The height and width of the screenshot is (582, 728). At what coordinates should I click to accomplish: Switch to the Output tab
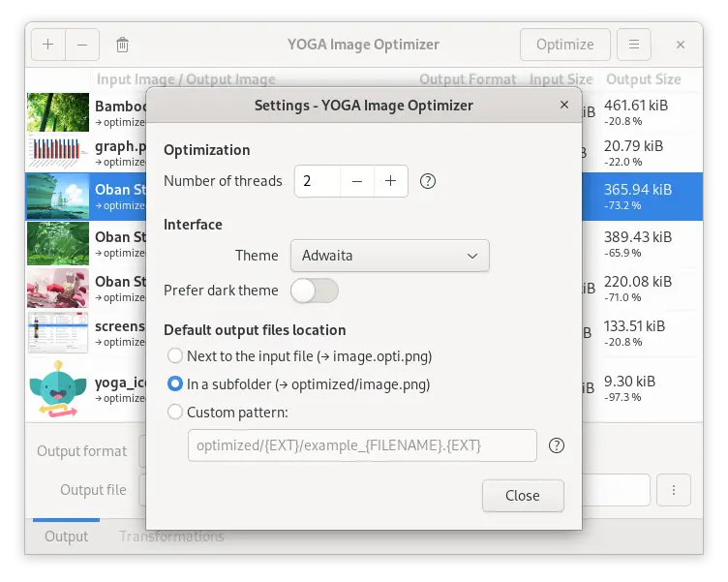pyautogui.click(x=66, y=536)
